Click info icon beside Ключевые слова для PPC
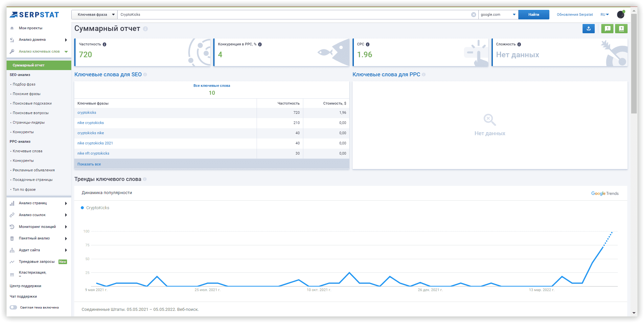The image size is (644, 323). 424,75
